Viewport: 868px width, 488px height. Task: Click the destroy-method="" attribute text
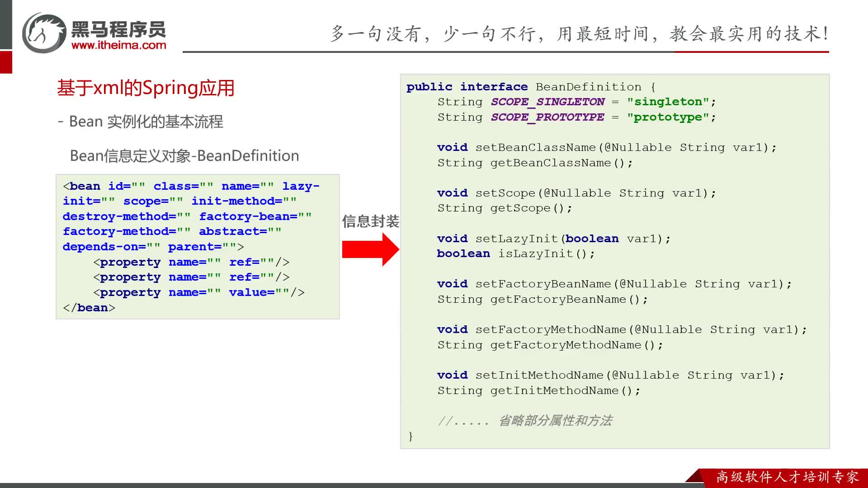(127, 216)
